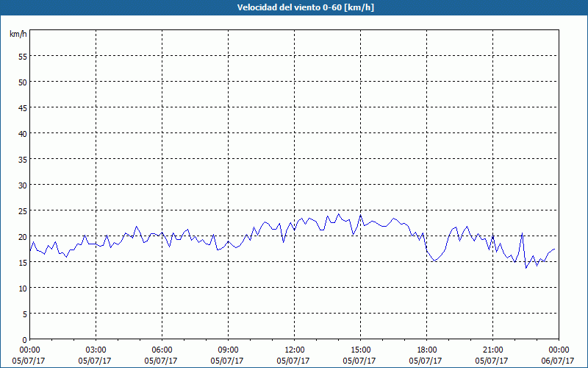588x368 pixels.
Task: Click the "00:00" time label above 06/07/17
Action: [559, 350]
